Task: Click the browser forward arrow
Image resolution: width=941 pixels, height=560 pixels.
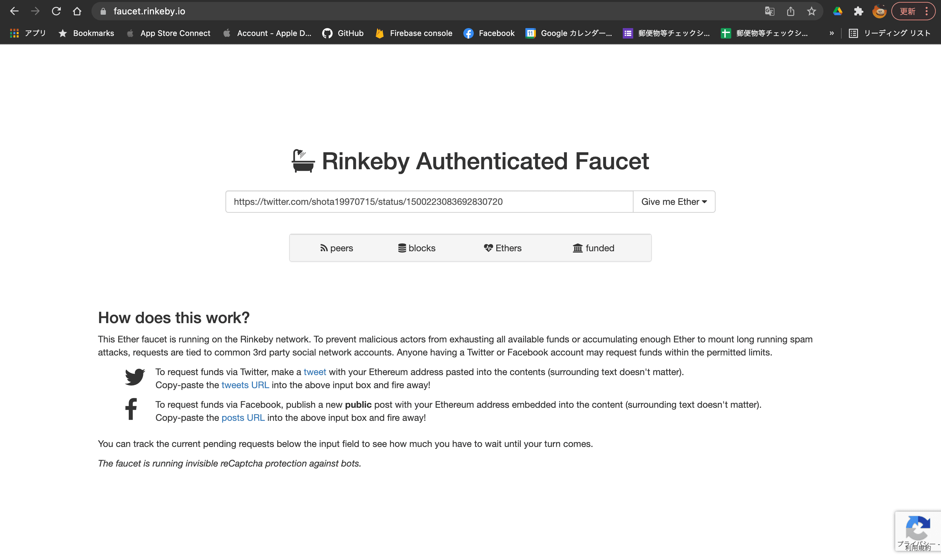Action: [35, 11]
